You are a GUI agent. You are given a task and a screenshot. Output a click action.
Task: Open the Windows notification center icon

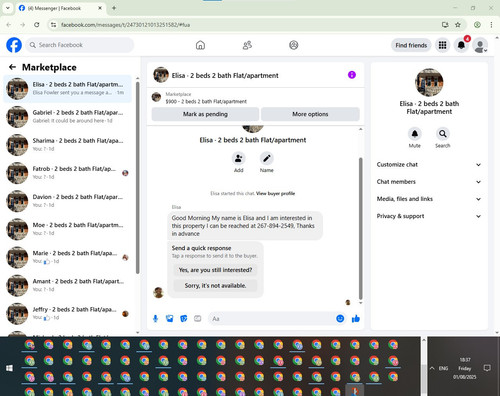coord(487,368)
